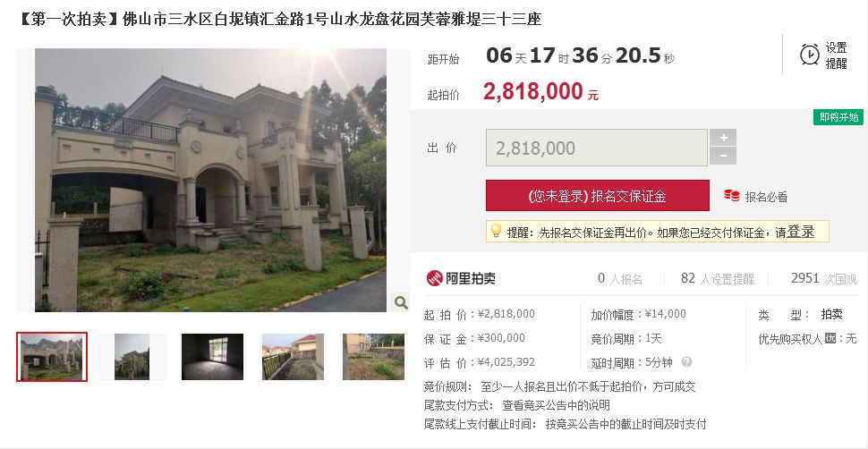Viewport: 868px width, 449px height.
Task: Click the gray question mark help icon
Action: [687, 362]
